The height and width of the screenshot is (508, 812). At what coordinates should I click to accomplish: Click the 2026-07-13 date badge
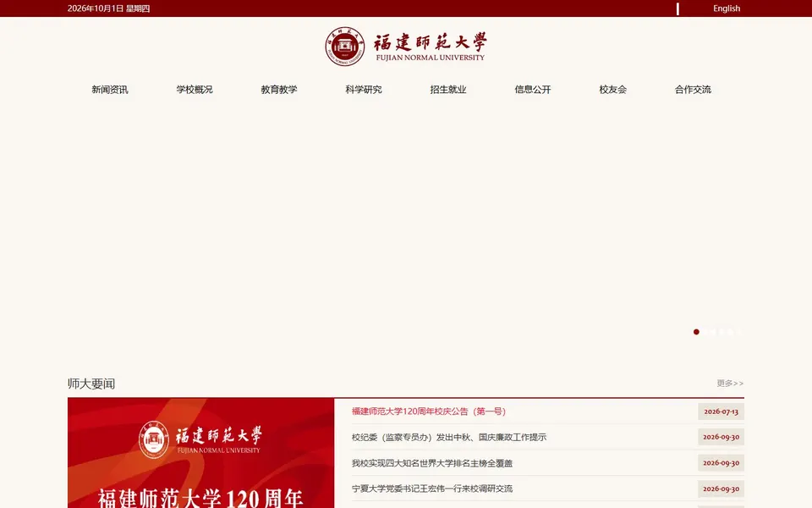(x=721, y=411)
